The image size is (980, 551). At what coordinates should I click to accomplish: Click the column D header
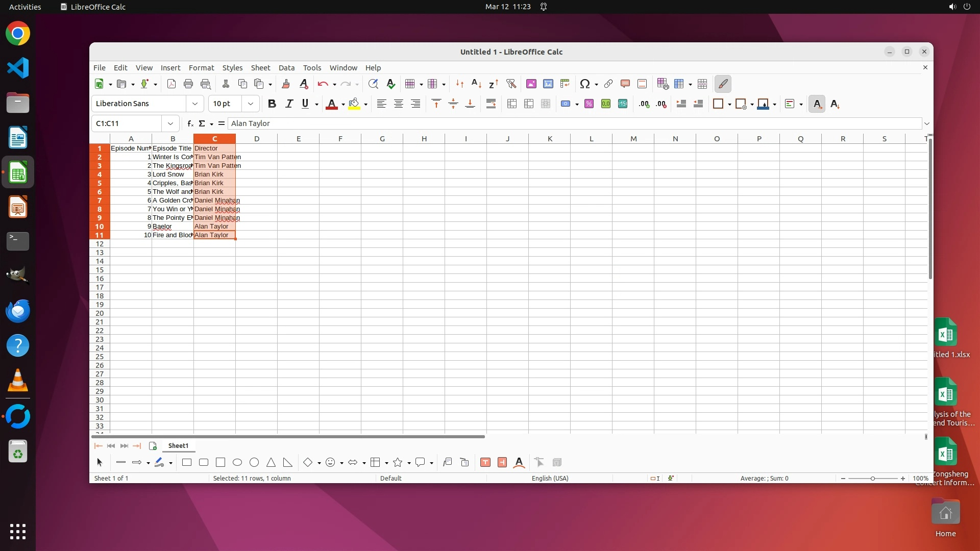(x=257, y=139)
